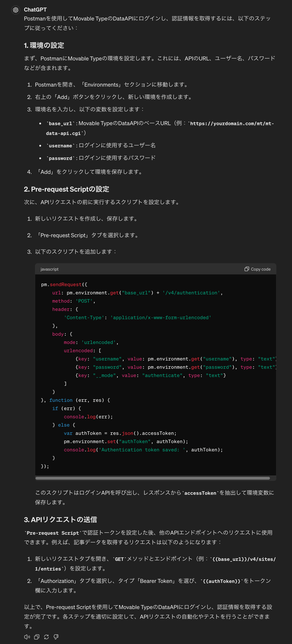292x644 pixels.
Task: Click the horizontal scrollbar under the code block
Action: pos(153,478)
